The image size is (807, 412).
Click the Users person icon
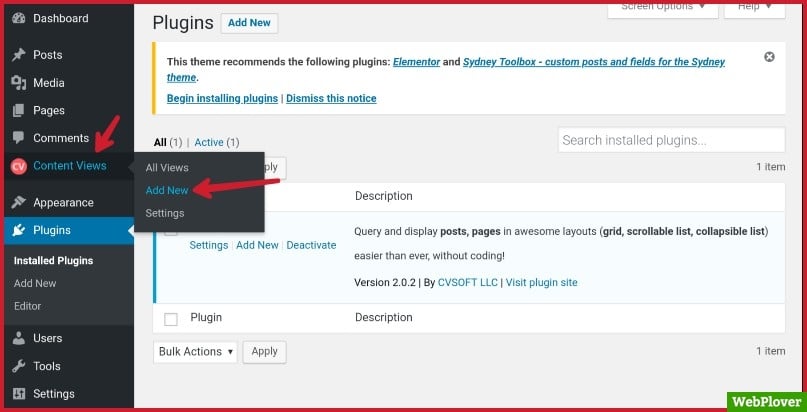(x=19, y=338)
